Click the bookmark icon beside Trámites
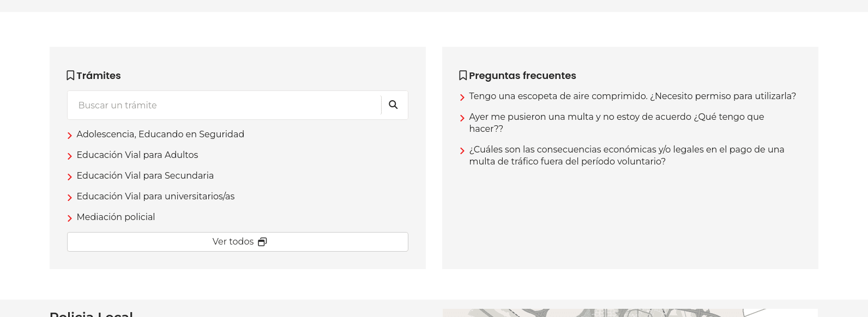The image size is (868, 317). 70,75
